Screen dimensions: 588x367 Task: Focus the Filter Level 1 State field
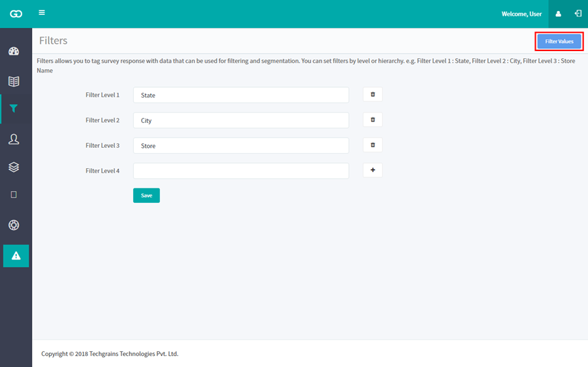click(x=241, y=95)
